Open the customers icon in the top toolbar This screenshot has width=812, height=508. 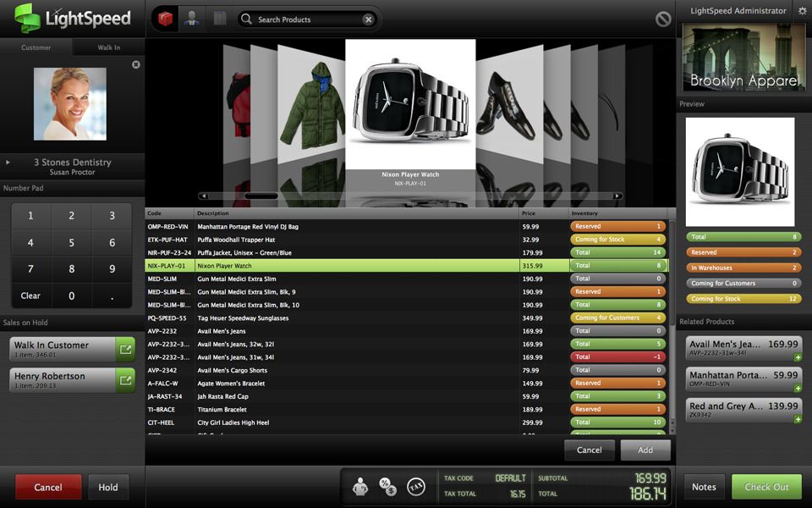191,17
